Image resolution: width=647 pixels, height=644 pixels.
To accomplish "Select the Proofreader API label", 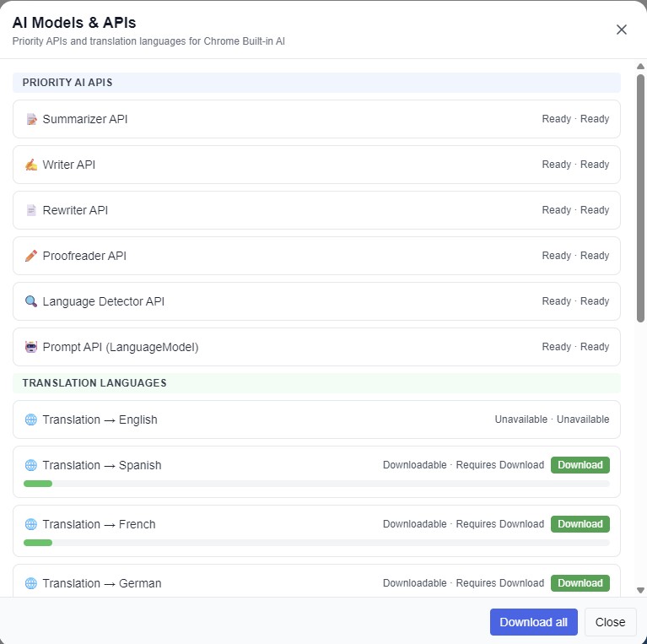I will (84, 256).
